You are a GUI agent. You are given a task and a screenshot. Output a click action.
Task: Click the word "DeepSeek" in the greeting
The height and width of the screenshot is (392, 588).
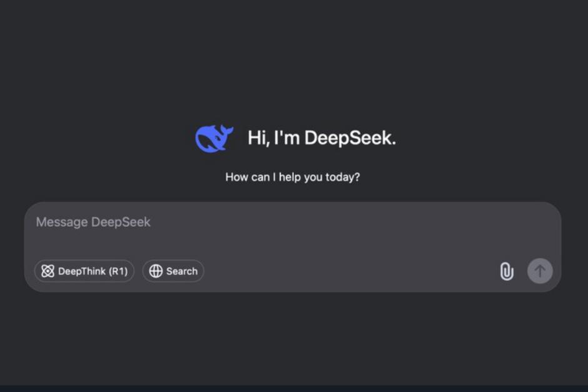pos(349,138)
